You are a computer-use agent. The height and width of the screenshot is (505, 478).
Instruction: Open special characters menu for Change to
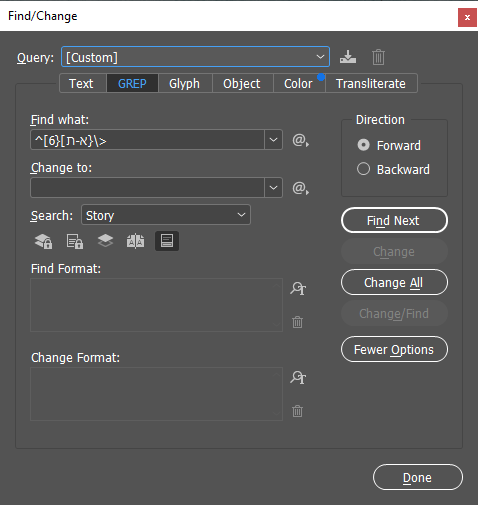click(300, 188)
